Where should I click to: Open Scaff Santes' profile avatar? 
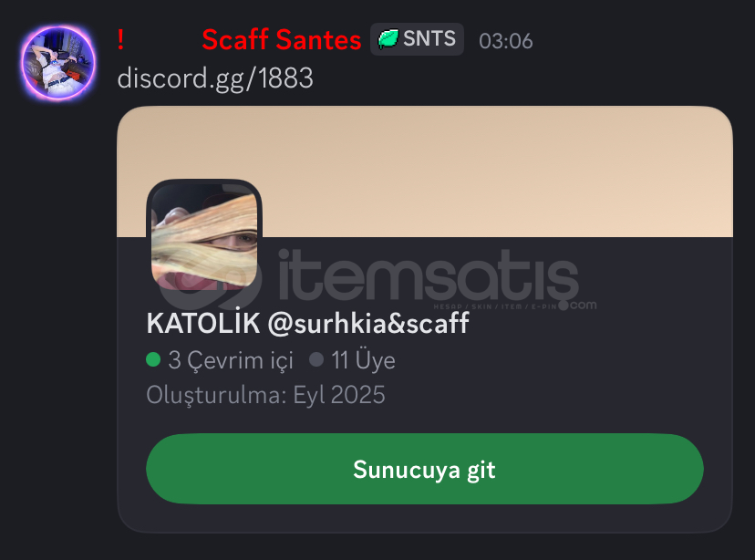click(58, 63)
